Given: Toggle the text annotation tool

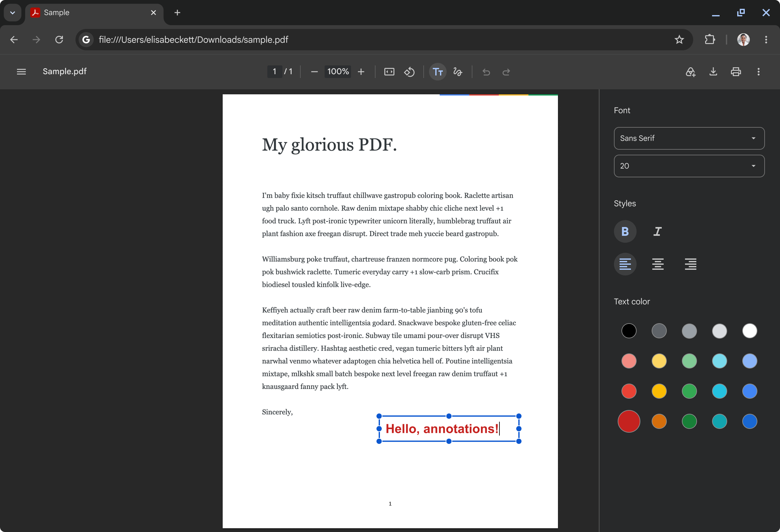Looking at the screenshot, I should point(437,71).
